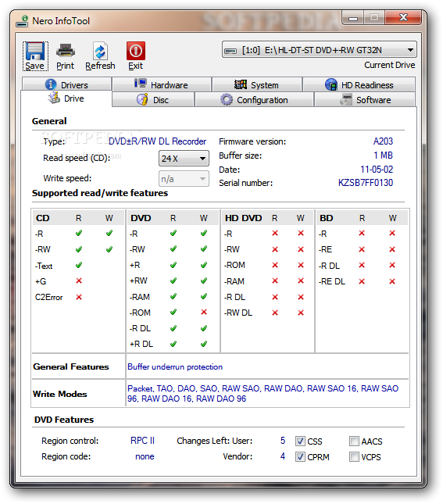
Task: Click the buffer size value 1 MB
Action: click(x=383, y=155)
